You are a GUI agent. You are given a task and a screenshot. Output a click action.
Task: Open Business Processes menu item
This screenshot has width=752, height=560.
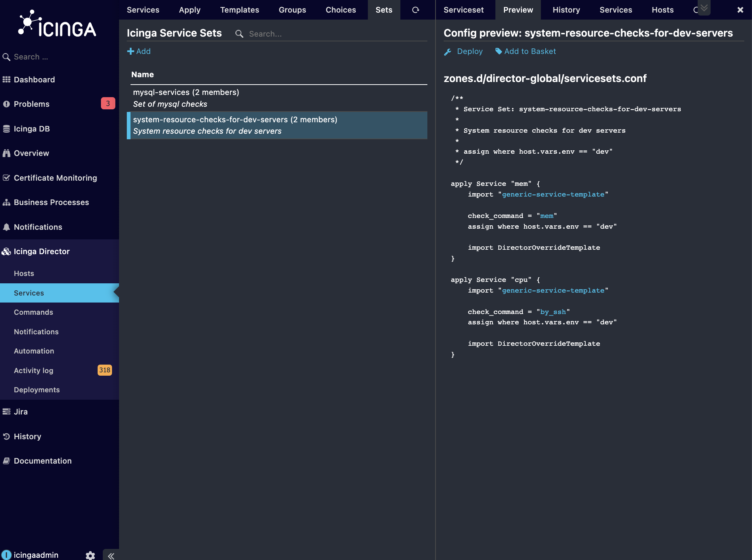[x=60, y=202]
